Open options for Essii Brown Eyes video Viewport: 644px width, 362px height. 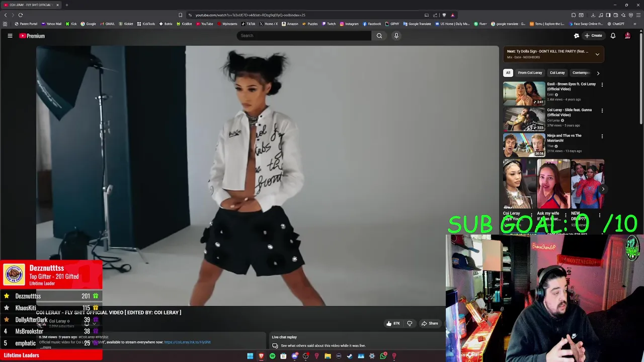[602, 85]
